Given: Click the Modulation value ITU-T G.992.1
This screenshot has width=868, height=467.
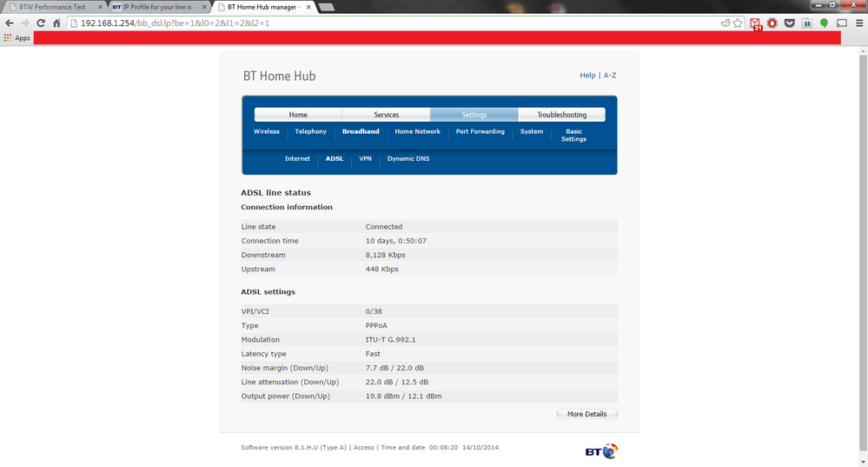Looking at the screenshot, I should pyautogui.click(x=390, y=340).
